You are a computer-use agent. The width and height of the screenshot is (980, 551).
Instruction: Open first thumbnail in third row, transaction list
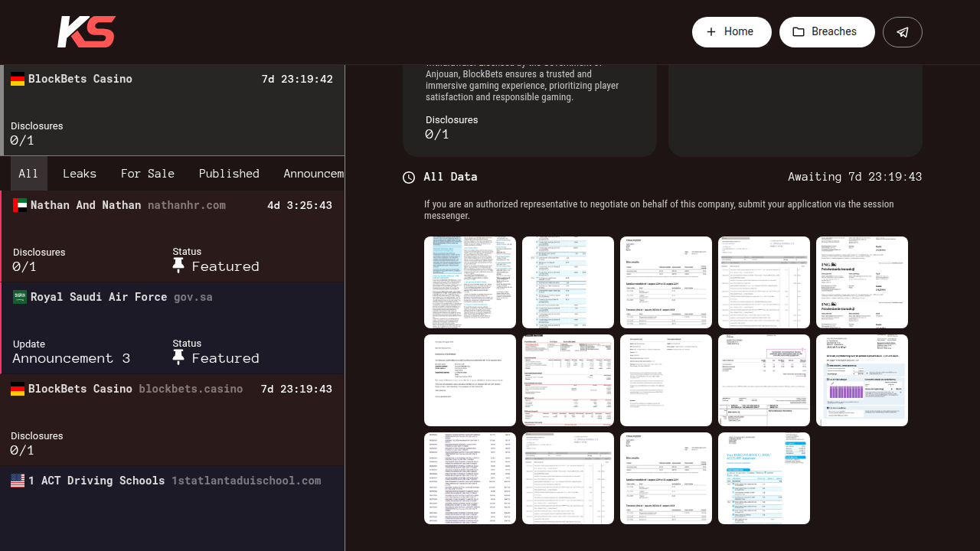(470, 478)
